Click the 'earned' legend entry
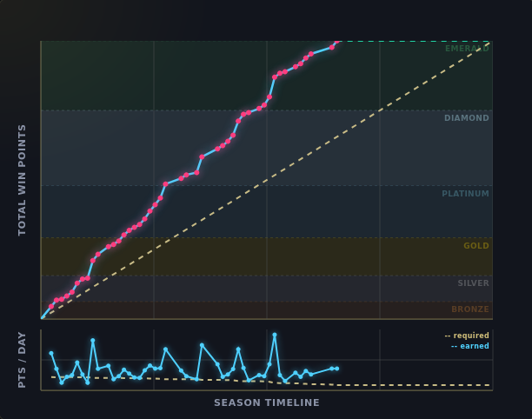 click(x=470, y=346)
